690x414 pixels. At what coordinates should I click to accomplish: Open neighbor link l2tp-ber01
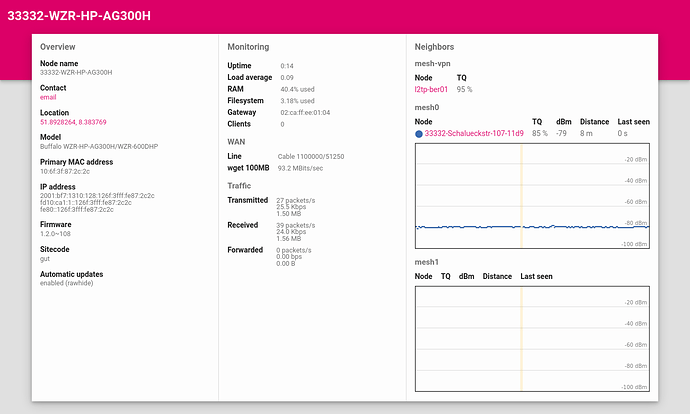[x=431, y=89]
